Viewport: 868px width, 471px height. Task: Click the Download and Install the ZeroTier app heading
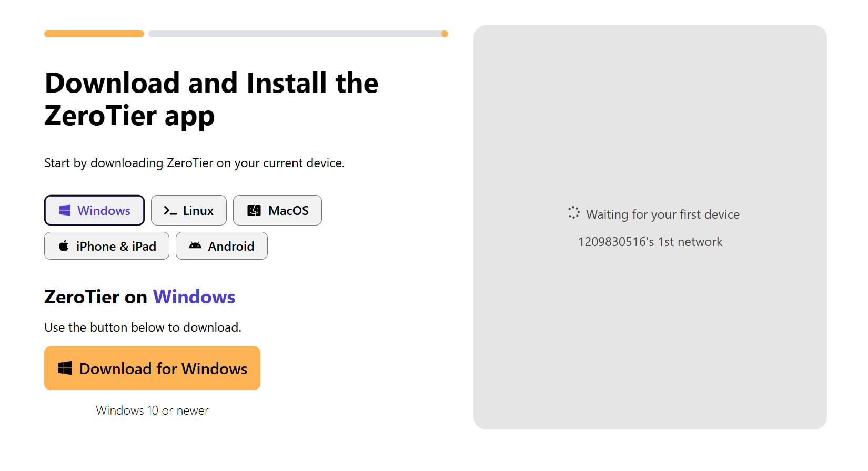point(211,99)
